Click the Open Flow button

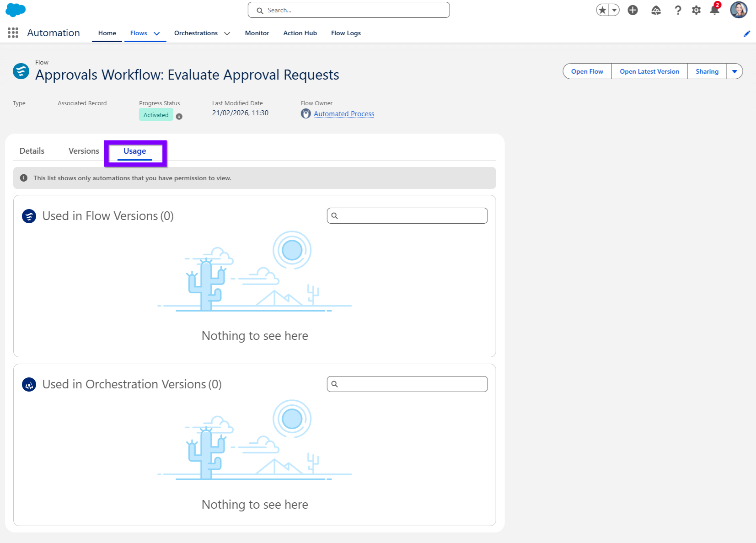(587, 71)
